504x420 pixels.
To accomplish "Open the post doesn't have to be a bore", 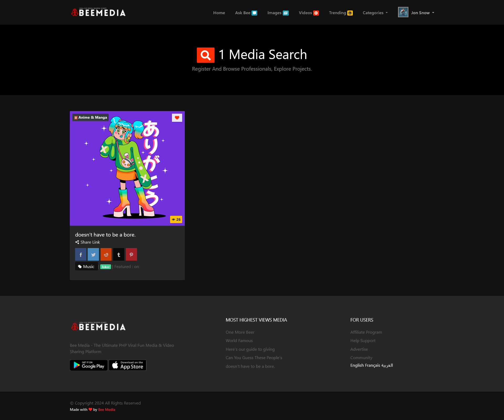I will pos(105,234).
